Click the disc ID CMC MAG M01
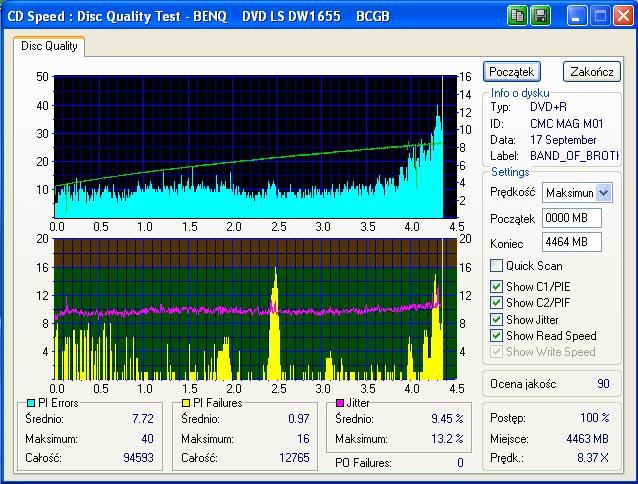 click(x=566, y=124)
